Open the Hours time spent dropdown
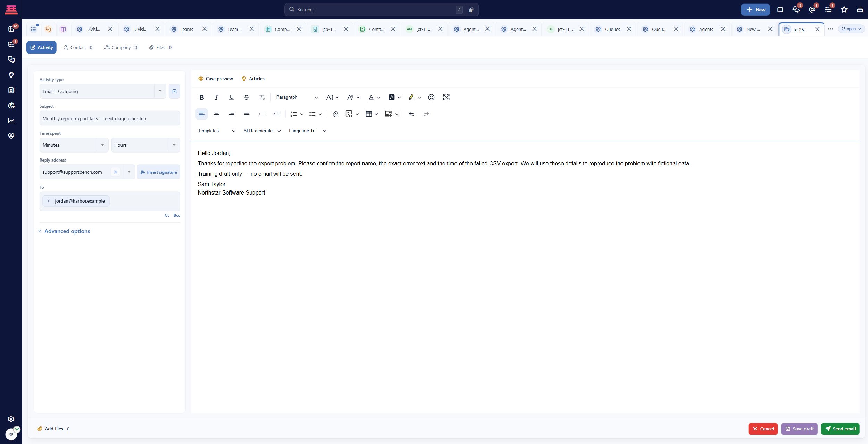This screenshot has width=868, height=444. [145, 145]
